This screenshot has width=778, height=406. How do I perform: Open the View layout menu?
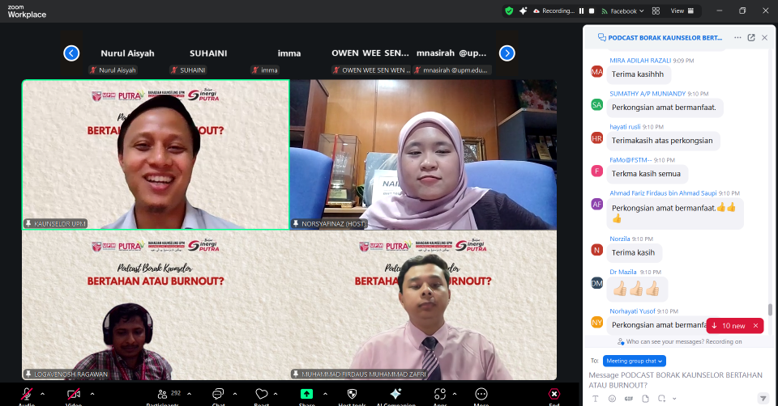pyautogui.click(x=682, y=11)
